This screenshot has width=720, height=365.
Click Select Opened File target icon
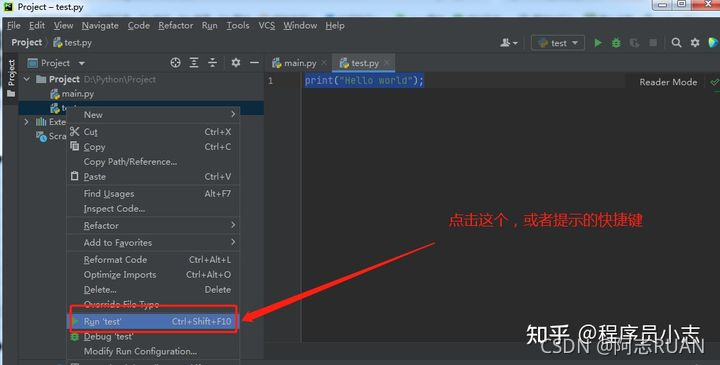tap(175, 62)
